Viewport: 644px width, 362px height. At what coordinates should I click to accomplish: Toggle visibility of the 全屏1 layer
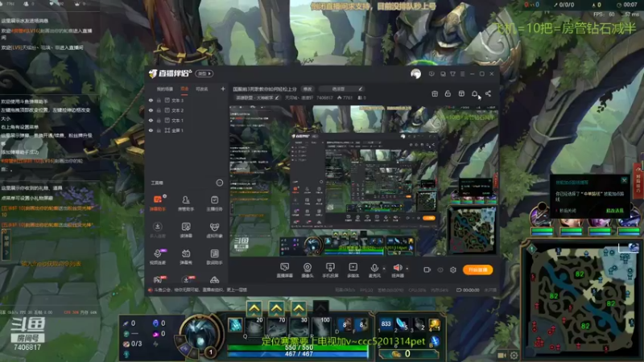point(151,130)
